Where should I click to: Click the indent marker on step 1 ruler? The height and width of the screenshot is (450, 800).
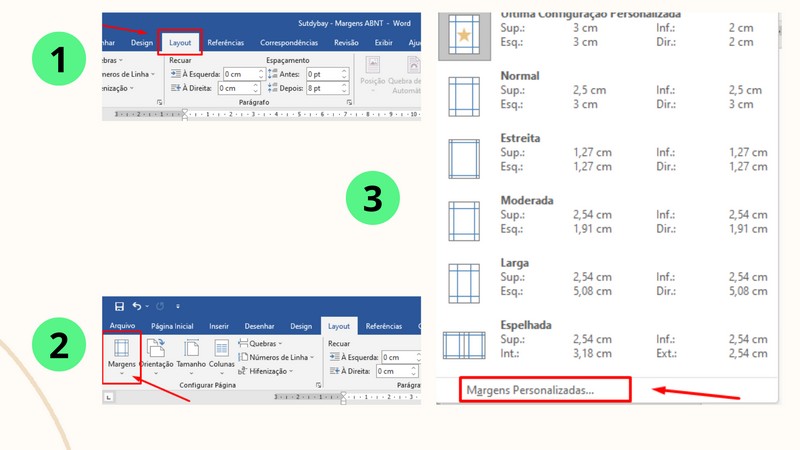185,114
